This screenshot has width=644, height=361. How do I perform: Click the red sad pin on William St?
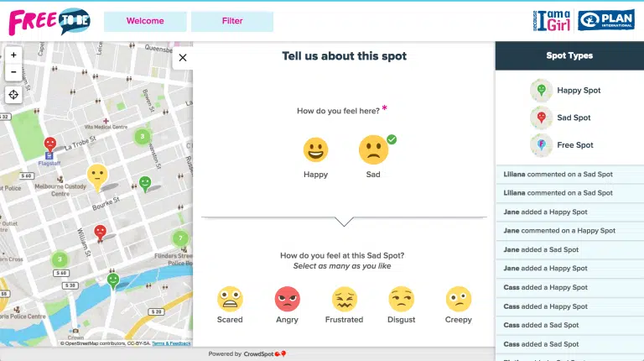[101, 233]
